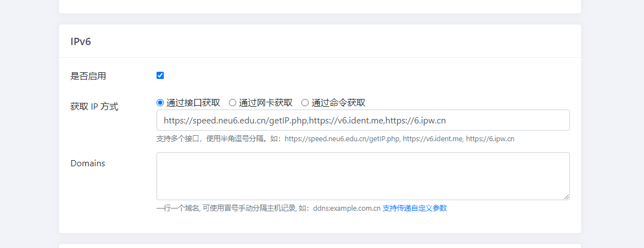Select the 通过命令获取 radio option

pos(305,102)
